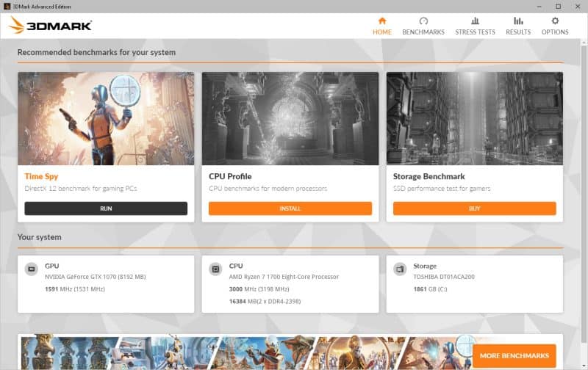
Task: Click 'NVIDIA GeForce GTX 1070 (8192 MB)' text
Action: (x=96, y=277)
